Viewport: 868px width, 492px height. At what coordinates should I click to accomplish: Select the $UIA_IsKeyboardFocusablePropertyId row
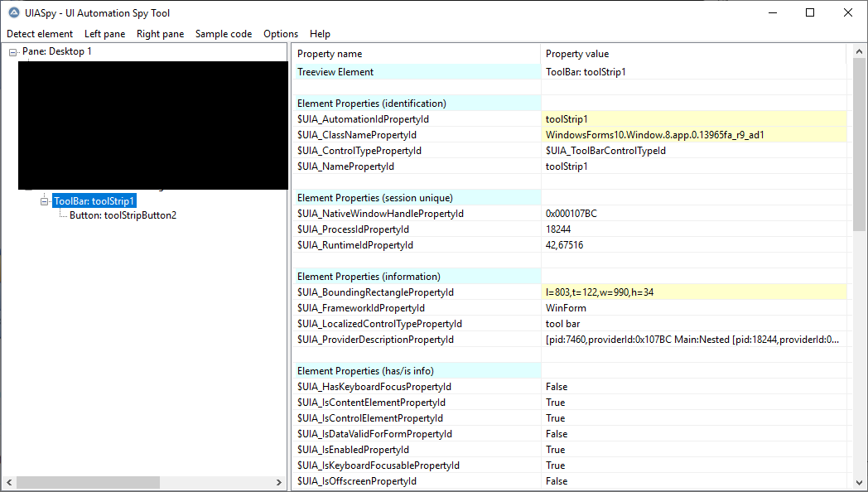[x=570, y=465]
